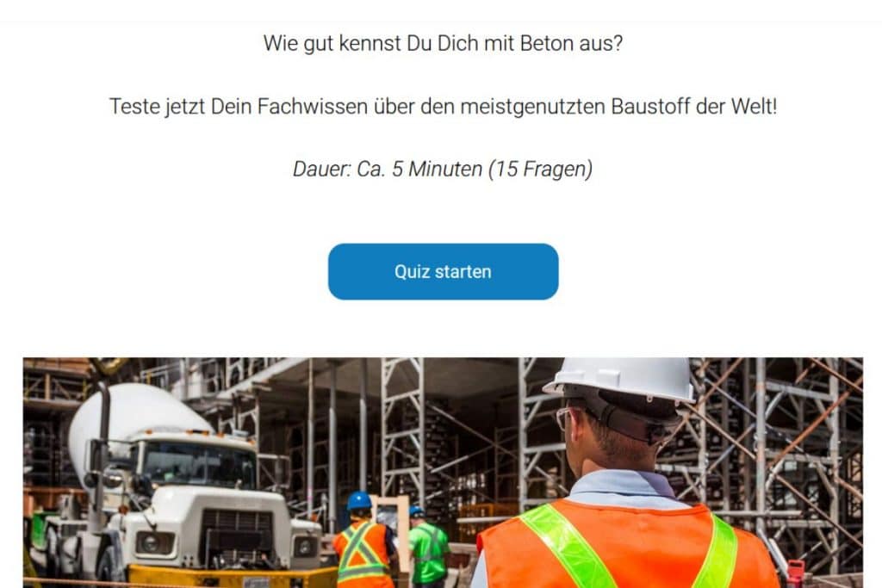Screen dimensions: 882x588
Task: Click the foreground worker's eyeglasses
Action: click(x=563, y=418)
